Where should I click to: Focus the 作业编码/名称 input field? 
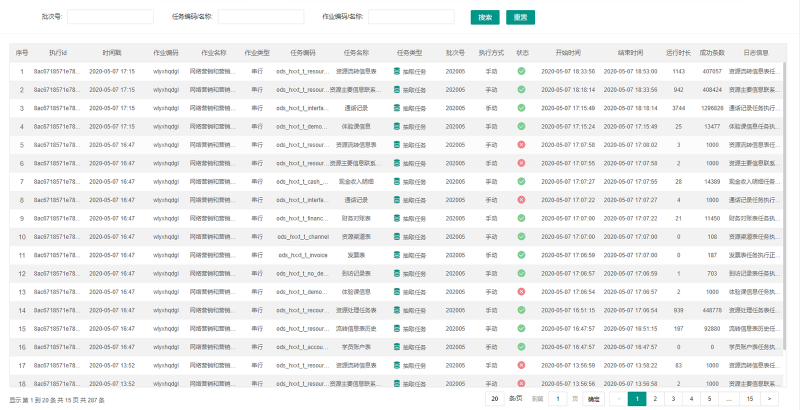411,17
